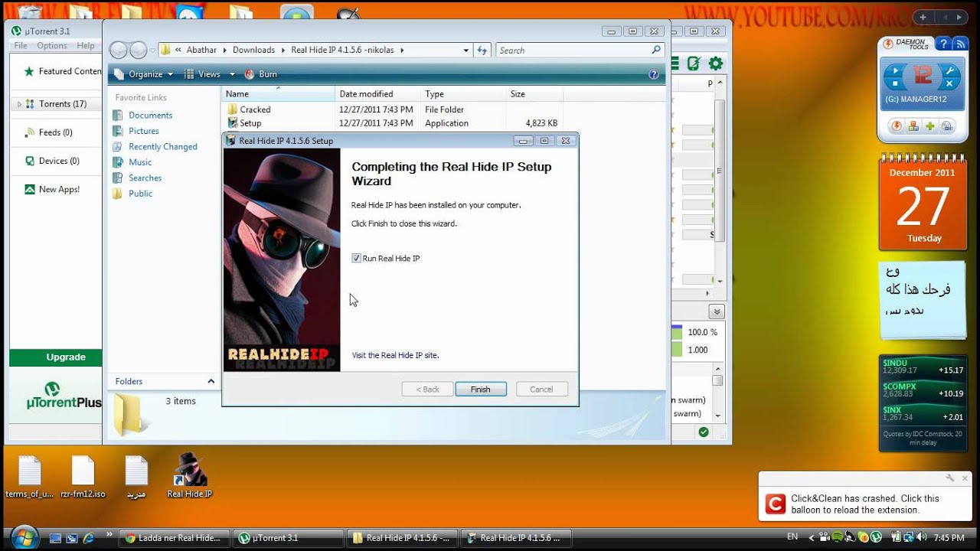Open Recently Changed in Favorite Links
Screen dimensions: 980x551
click(155, 147)
